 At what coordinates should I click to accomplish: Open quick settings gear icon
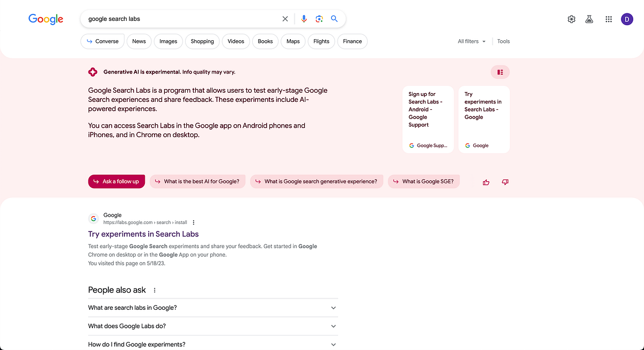click(x=571, y=18)
